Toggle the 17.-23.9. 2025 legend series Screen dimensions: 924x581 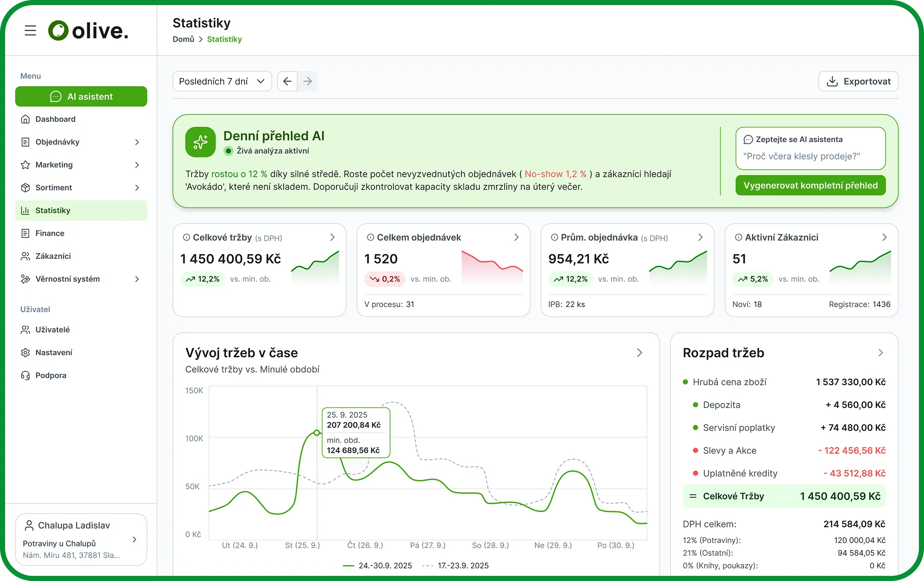[455, 565]
